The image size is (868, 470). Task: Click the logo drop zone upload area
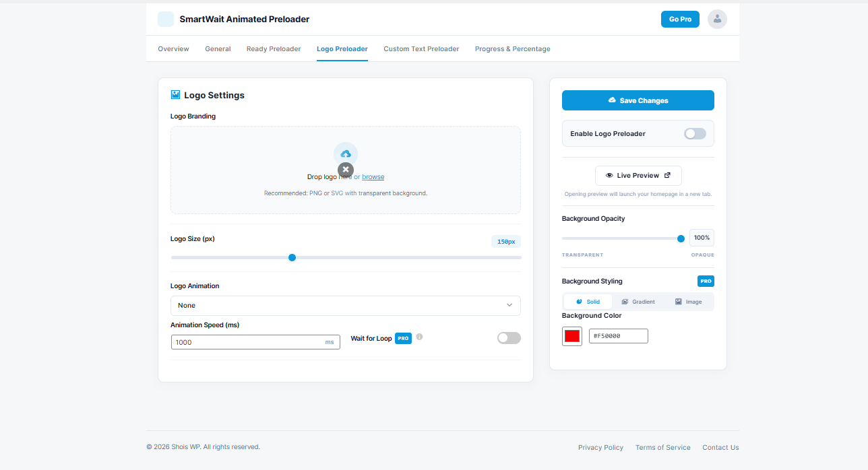[x=346, y=170]
